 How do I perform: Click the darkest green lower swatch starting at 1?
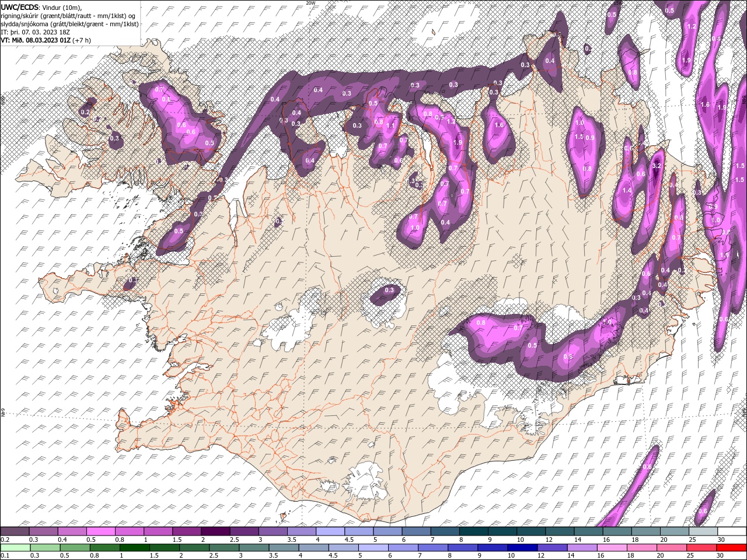(135, 548)
